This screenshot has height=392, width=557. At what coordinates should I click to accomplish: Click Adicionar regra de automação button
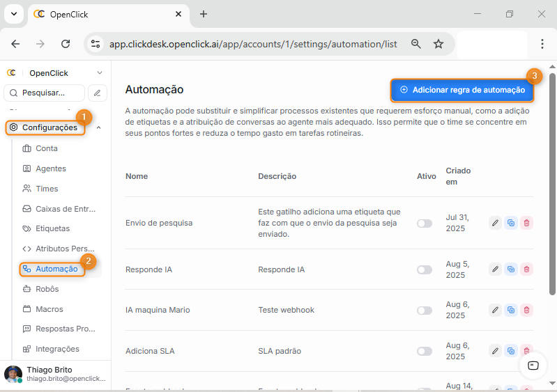pos(462,90)
